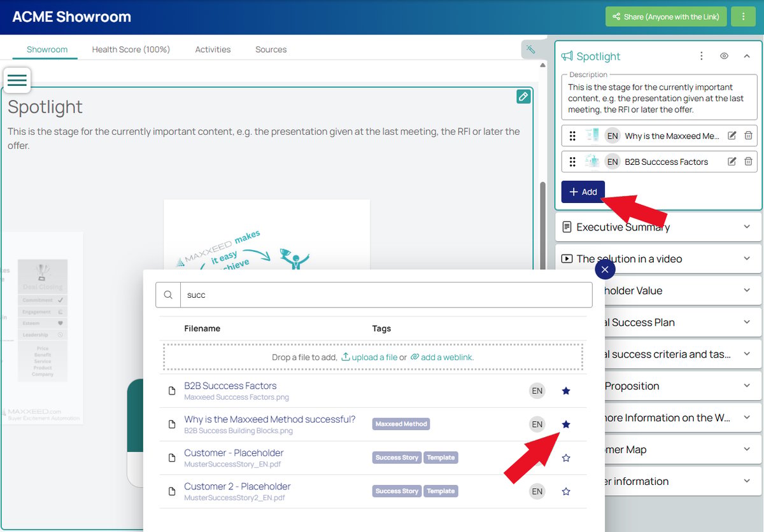Viewport: 764px width, 532px height.
Task: Expand the '…al Success Plan' section chevron
Action: pos(747,322)
